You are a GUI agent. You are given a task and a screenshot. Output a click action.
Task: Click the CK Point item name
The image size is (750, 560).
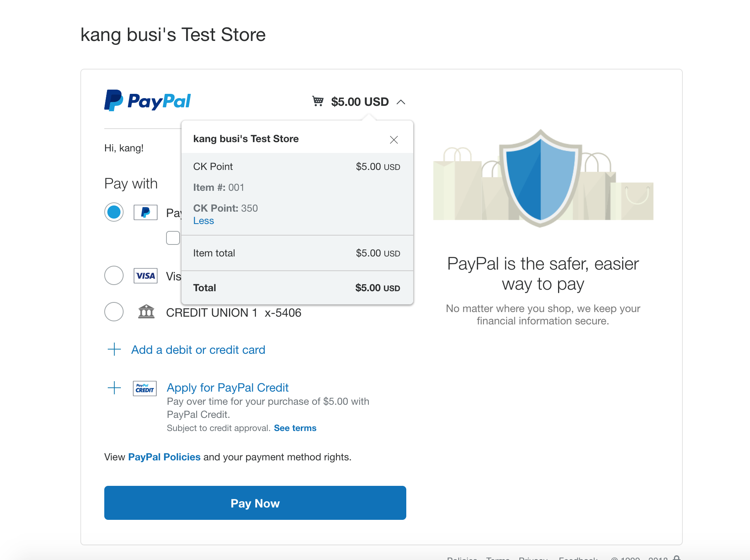click(213, 166)
